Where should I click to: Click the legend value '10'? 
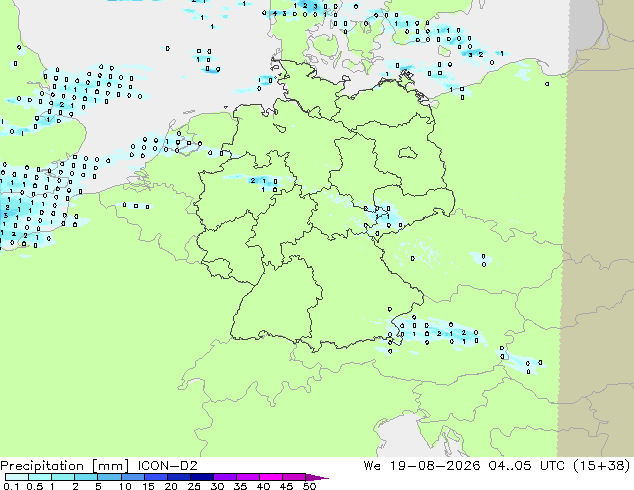125,486
